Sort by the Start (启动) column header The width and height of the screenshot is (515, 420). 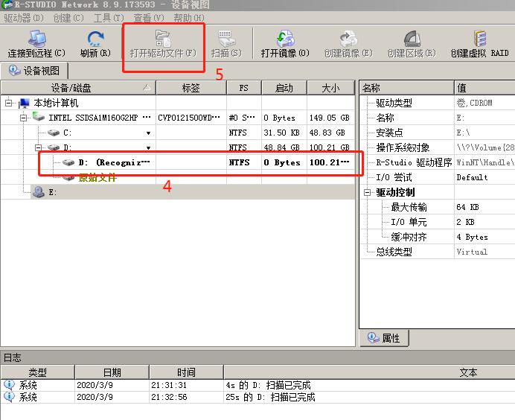click(284, 88)
